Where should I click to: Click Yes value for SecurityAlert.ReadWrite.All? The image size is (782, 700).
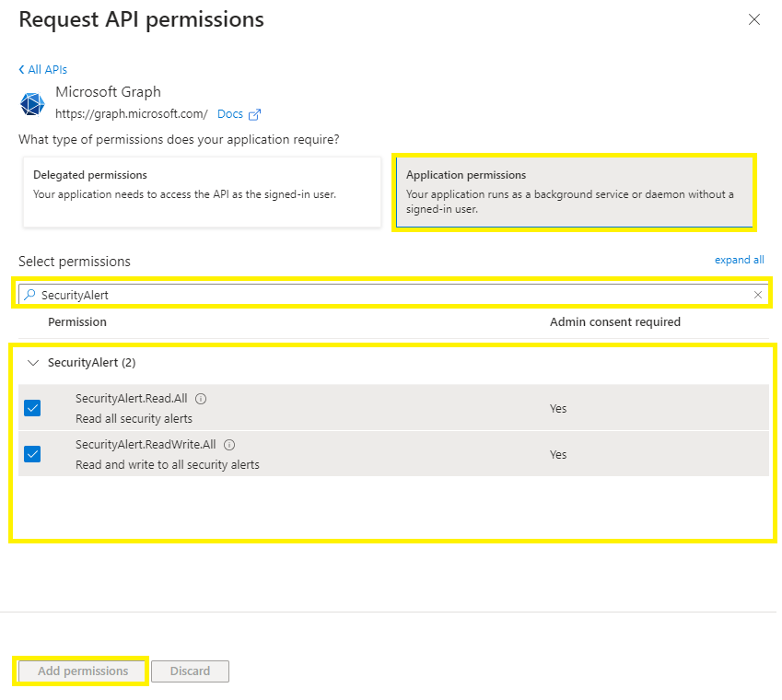558,455
